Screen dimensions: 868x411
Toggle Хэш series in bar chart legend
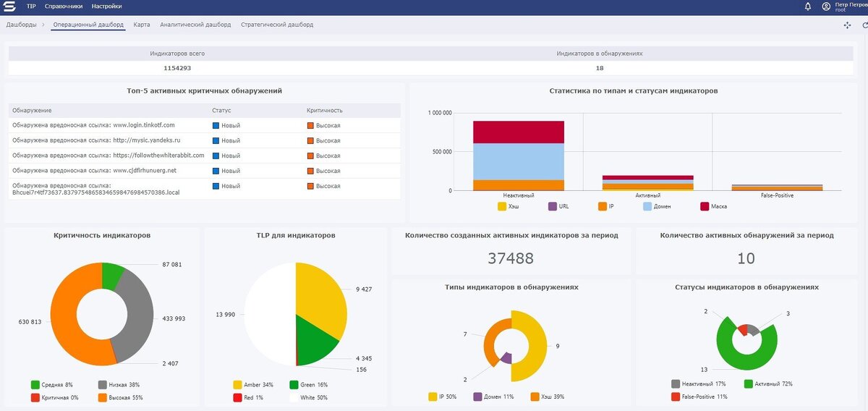508,206
